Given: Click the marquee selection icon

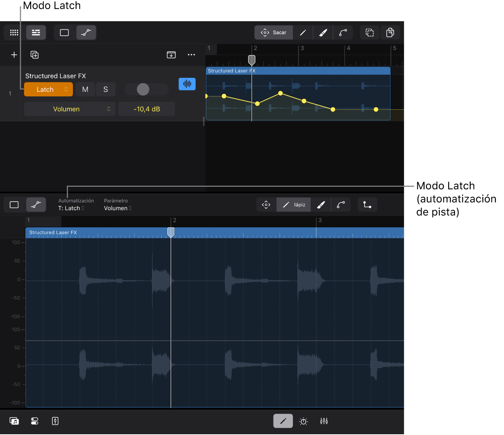Looking at the screenshot, I should (x=370, y=33).
